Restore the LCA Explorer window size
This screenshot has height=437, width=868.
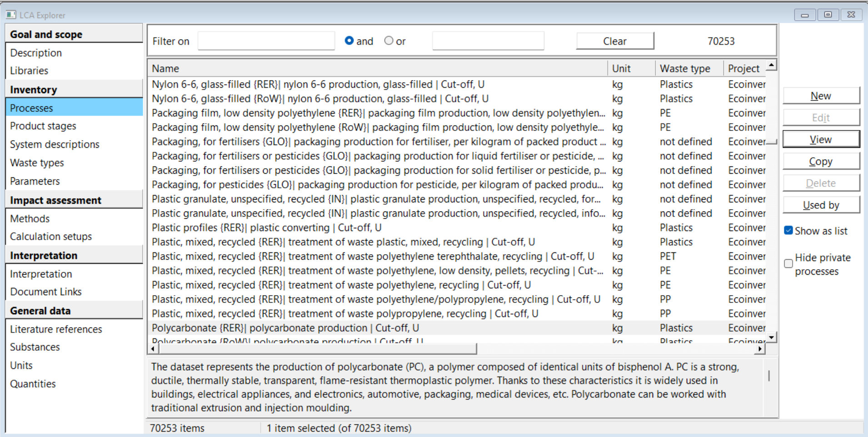(828, 15)
